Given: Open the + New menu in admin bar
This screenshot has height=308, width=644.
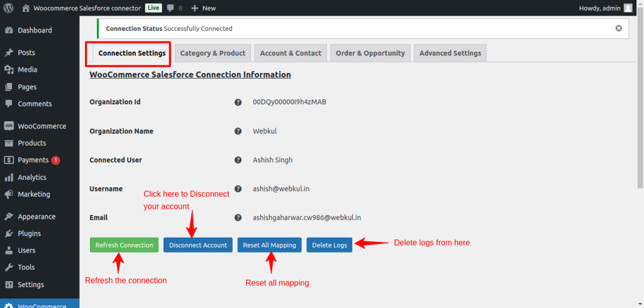Looking at the screenshot, I should point(203,8).
